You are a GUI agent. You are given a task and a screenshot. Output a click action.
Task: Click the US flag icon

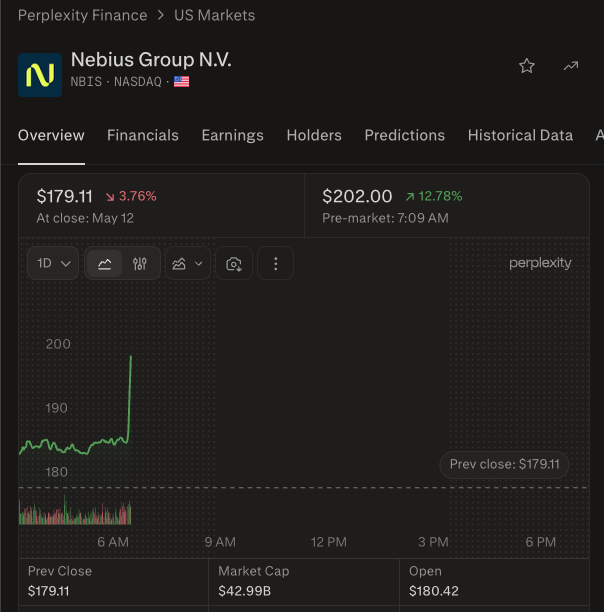181,82
